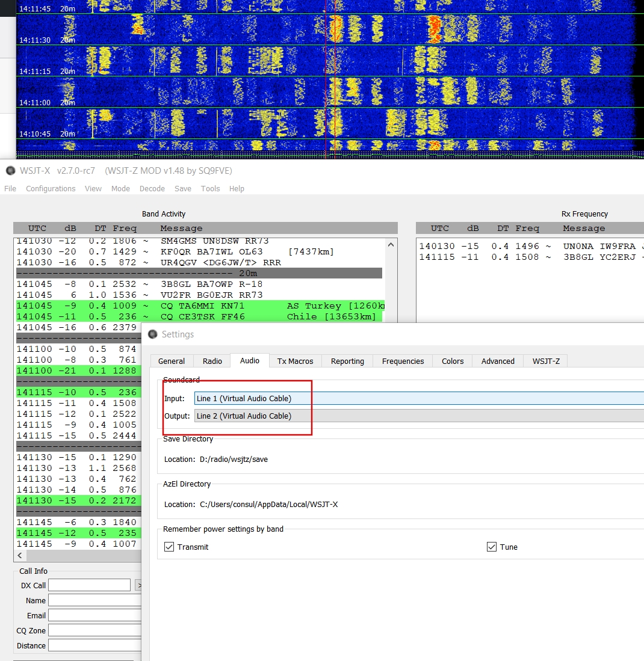Disable the Tune power setting checkbox
The height and width of the screenshot is (661, 644).
click(x=491, y=547)
